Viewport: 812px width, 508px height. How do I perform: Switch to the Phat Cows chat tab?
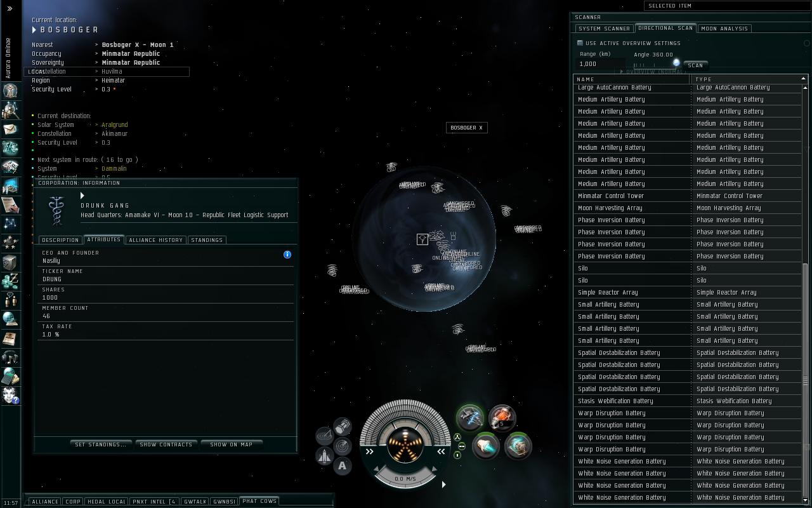coord(259,501)
